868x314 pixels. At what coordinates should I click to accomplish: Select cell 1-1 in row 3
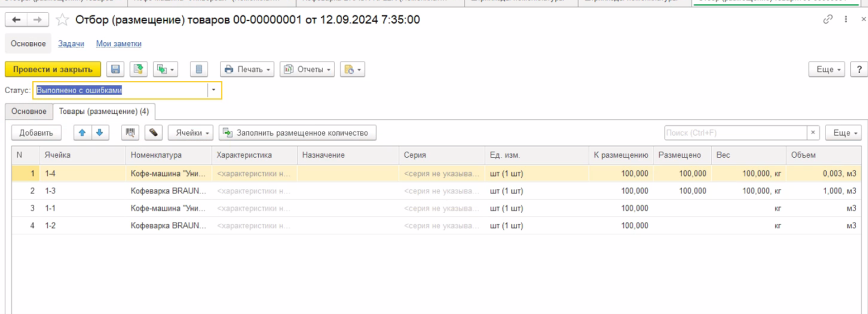pos(83,208)
